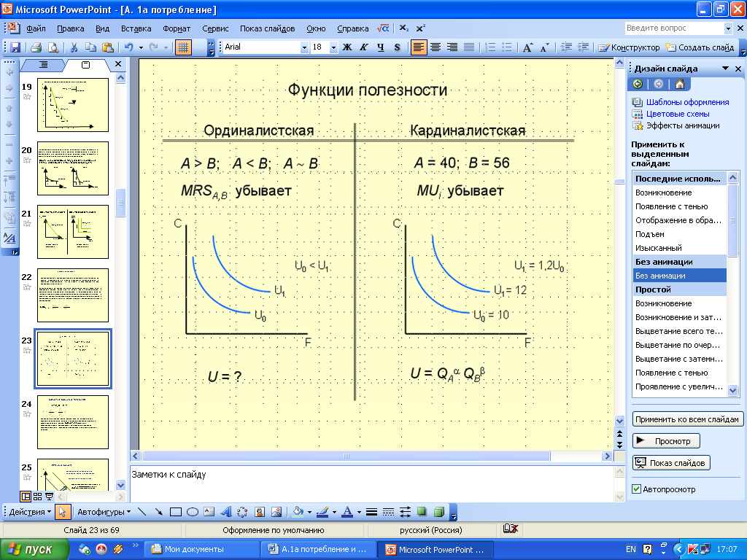Screen dimensions: 747x560
Task: Click the Subscript x₂ icon
Action: (x=403, y=28)
